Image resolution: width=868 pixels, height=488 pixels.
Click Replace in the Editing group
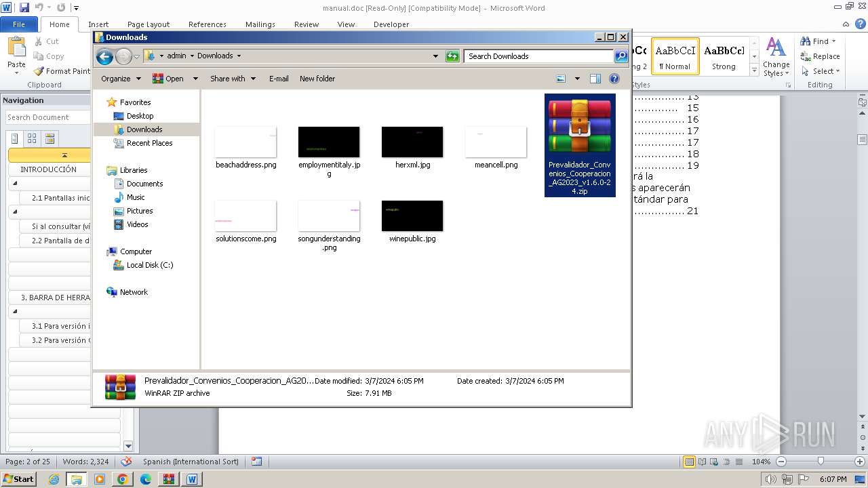pyautogui.click(x=821, y=56)
